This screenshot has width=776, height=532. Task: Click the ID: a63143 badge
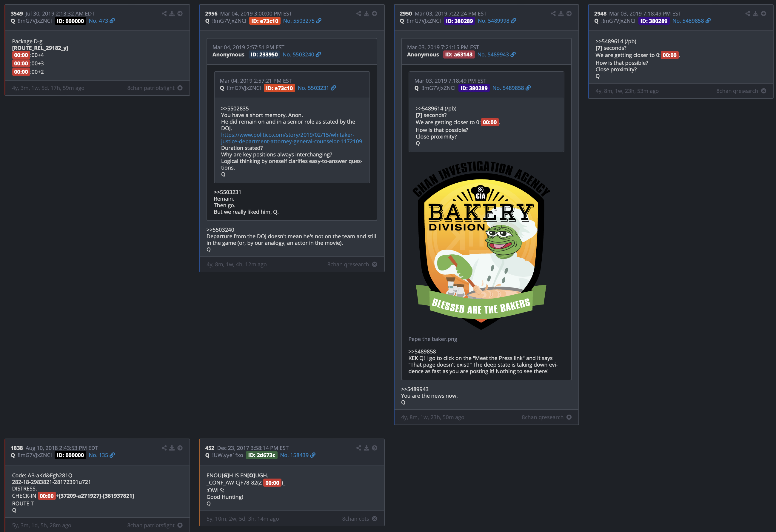point(459,54)
